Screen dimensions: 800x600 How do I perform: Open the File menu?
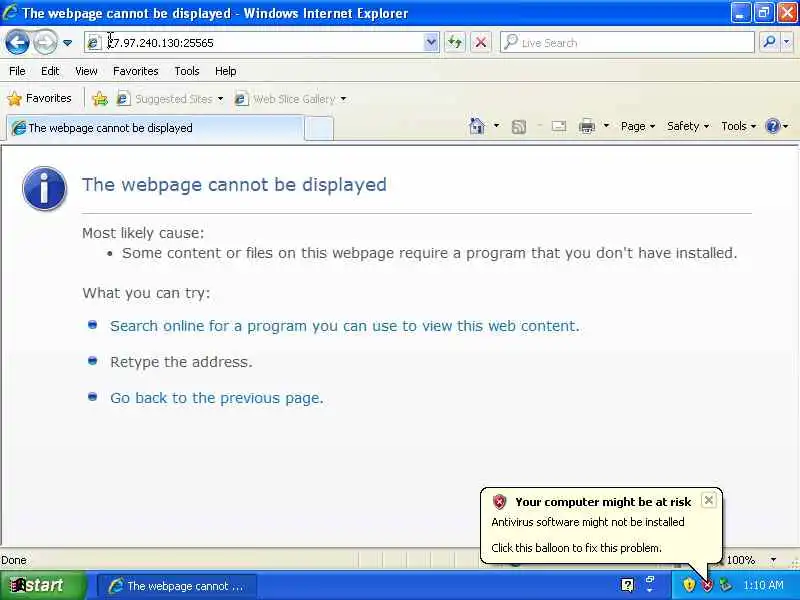click(17, 71)
